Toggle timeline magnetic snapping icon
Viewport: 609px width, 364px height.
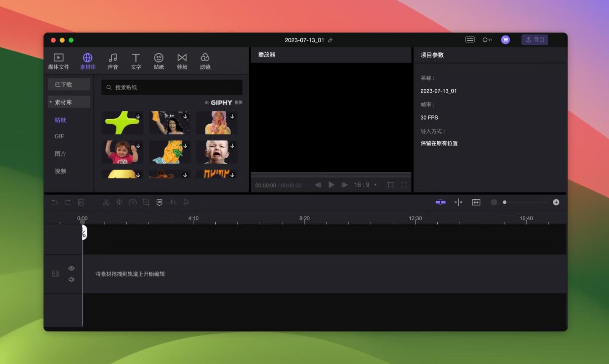pos(440,203)
